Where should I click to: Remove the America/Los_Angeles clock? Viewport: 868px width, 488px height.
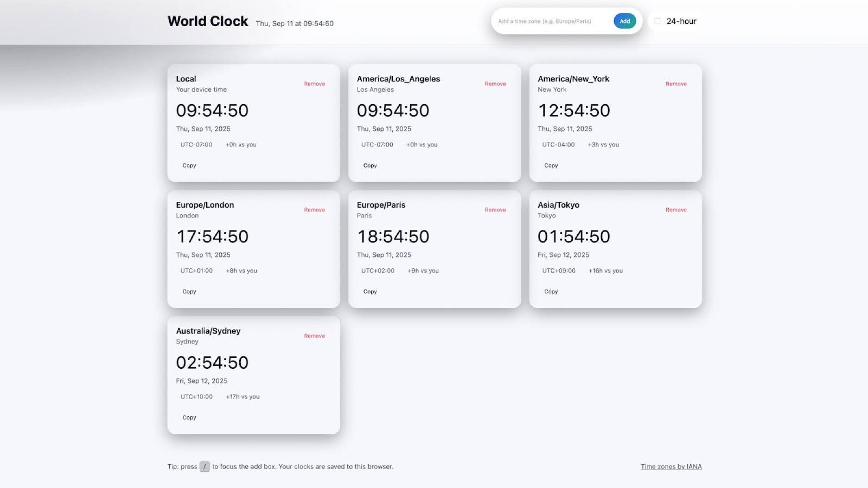click(495, 84)
